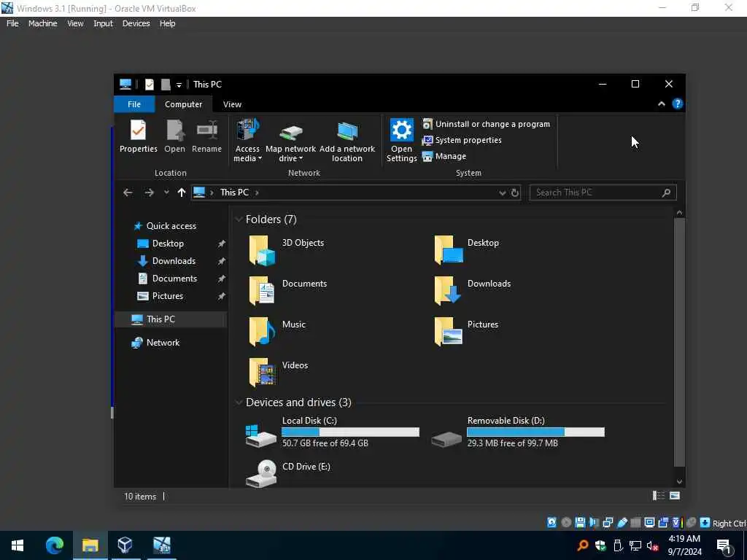Switch to the View ribbon tab

232,104
